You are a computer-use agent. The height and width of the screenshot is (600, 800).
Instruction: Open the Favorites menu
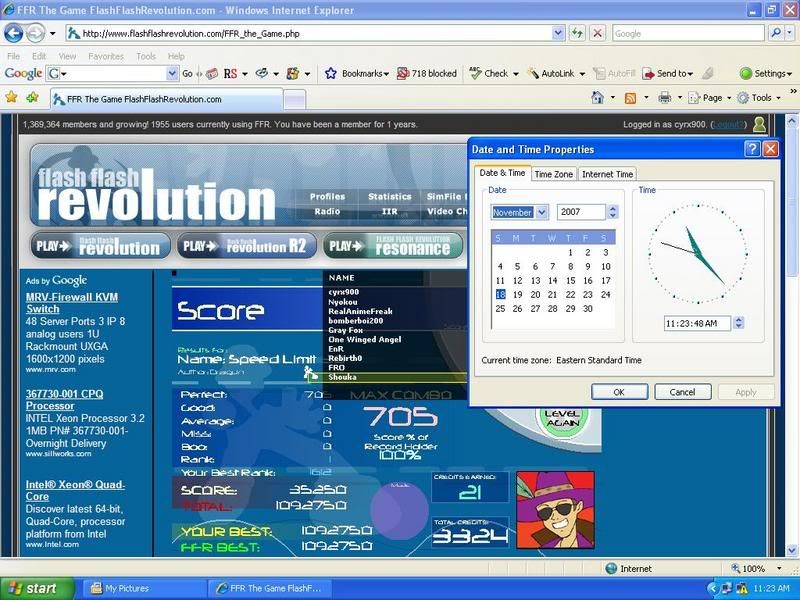pos(105,56)
